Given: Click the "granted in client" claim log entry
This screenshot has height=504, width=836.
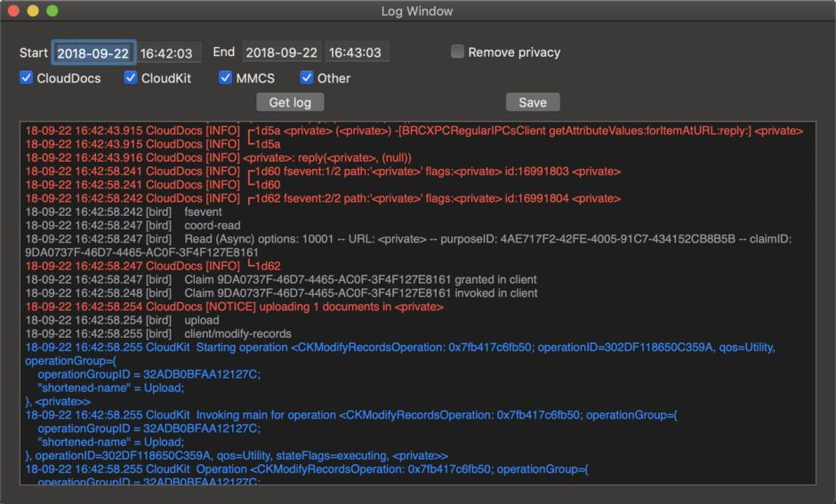Looking at the screenshot, I should click(281, 280).
